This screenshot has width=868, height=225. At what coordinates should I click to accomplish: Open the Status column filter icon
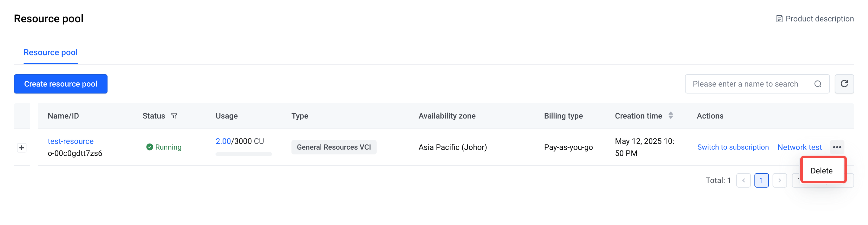174,116
